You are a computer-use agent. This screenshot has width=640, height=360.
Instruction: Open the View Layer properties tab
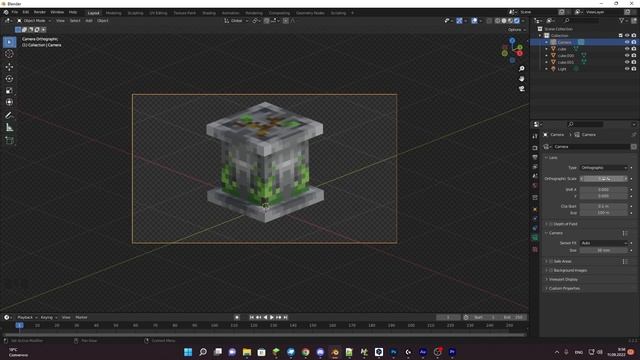tap(535, 167)
